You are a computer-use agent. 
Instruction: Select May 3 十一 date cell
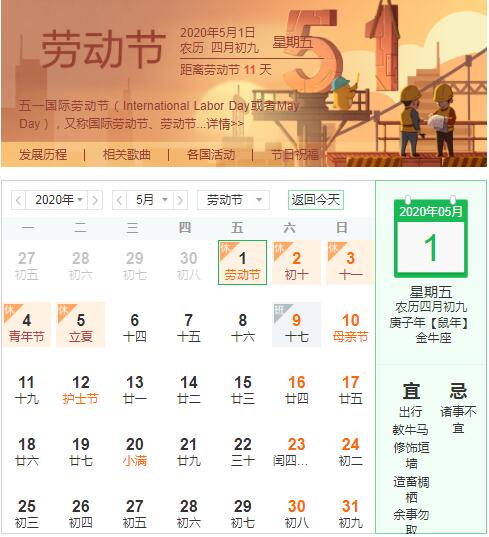[x=350, y=263]
